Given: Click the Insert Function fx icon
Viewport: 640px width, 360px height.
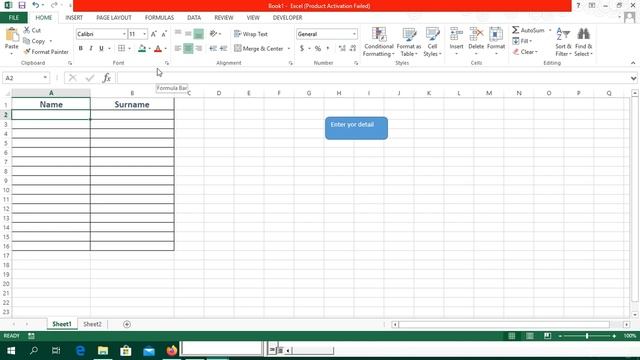Looking at the screenshot, I should click(107, 78).
